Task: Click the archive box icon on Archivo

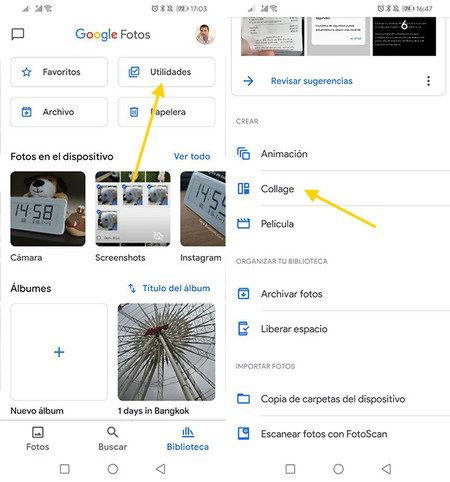Action: pyautogui.click(x=27, y=112)
